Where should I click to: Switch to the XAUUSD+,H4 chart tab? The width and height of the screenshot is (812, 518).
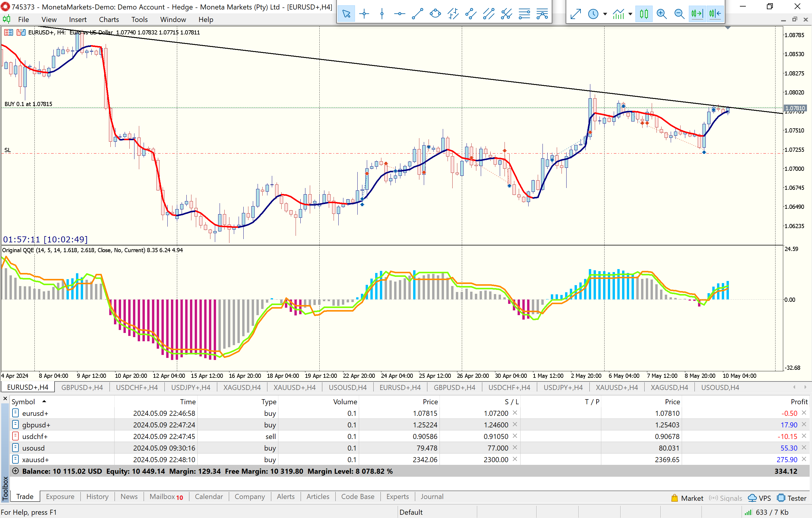pyautogui.click(x=294, y=387)
